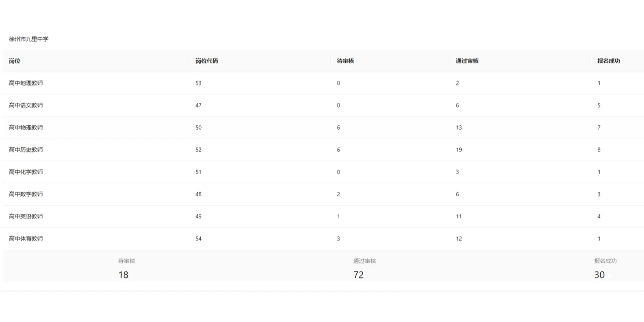Click the 报名成功 column header
Image resolution: width=644 pixels, height=322 pixels.
(608, 61)
